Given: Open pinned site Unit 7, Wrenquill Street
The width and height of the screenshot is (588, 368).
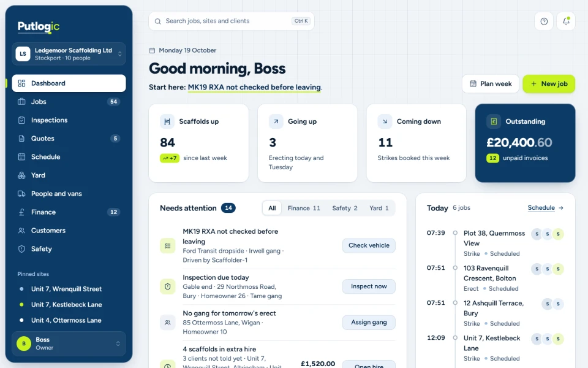Looking at the screenshot, I should click(x=69, y=289).
